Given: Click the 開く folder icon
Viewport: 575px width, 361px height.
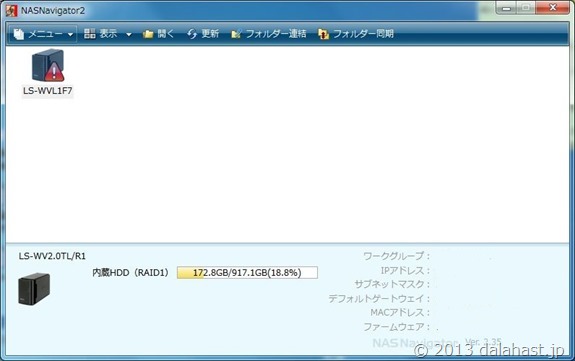Looking at the screenshot, I should (x=148, y=34).
